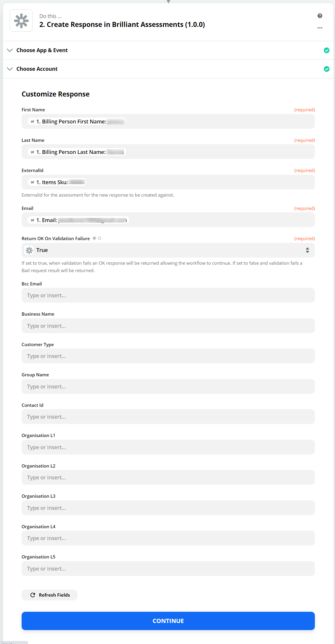Open the ellipsis options menu for step 2
335x644 pixels.
320,28
